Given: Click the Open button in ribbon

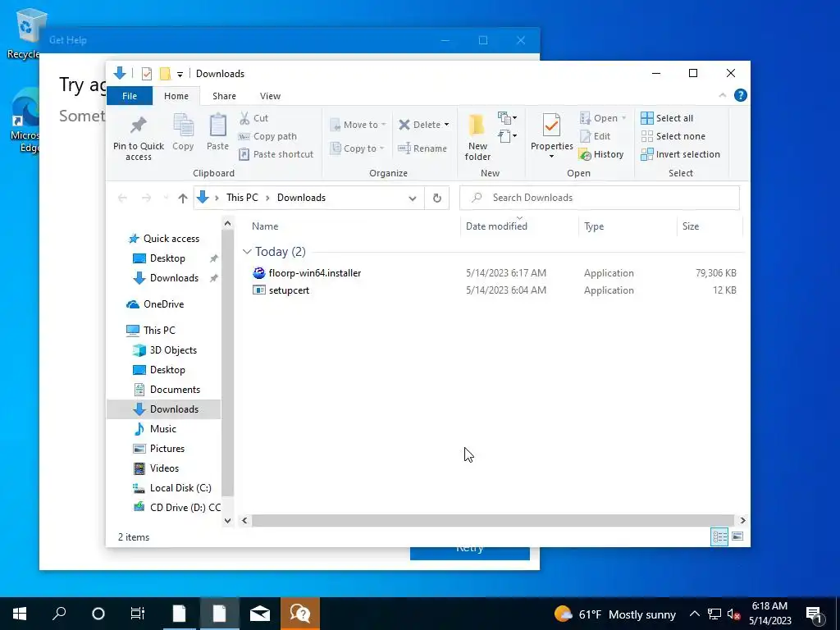Looking at the screenshot, I should coord(603,118).
